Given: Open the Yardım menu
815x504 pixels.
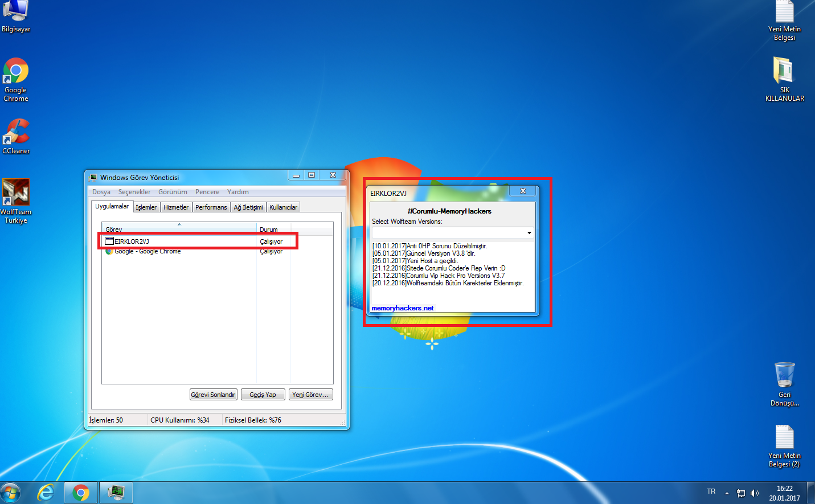Looking at the screenshot, I should coord(238,192).
